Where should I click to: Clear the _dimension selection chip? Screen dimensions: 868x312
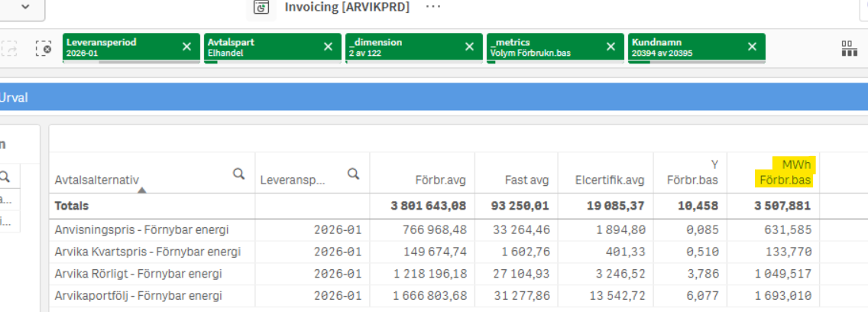(x=469, y=47)
